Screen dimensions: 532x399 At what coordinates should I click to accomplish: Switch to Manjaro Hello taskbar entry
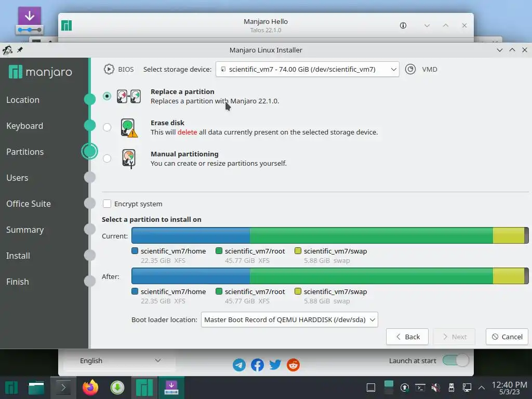click(x=144, y=388)
